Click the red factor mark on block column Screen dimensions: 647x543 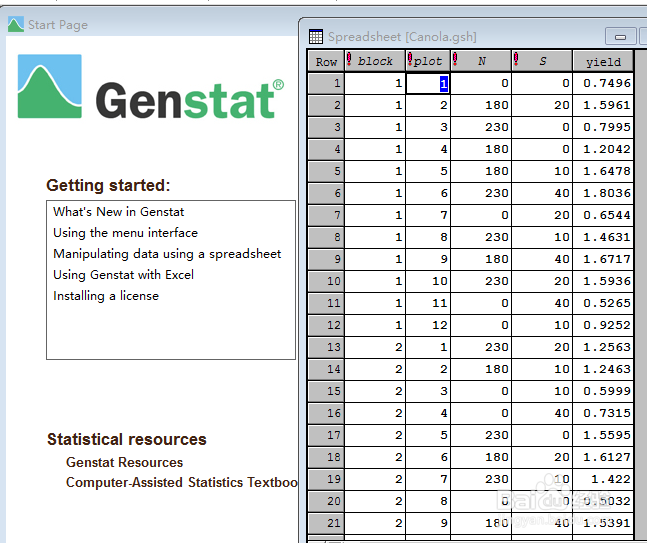coord(349,59)
